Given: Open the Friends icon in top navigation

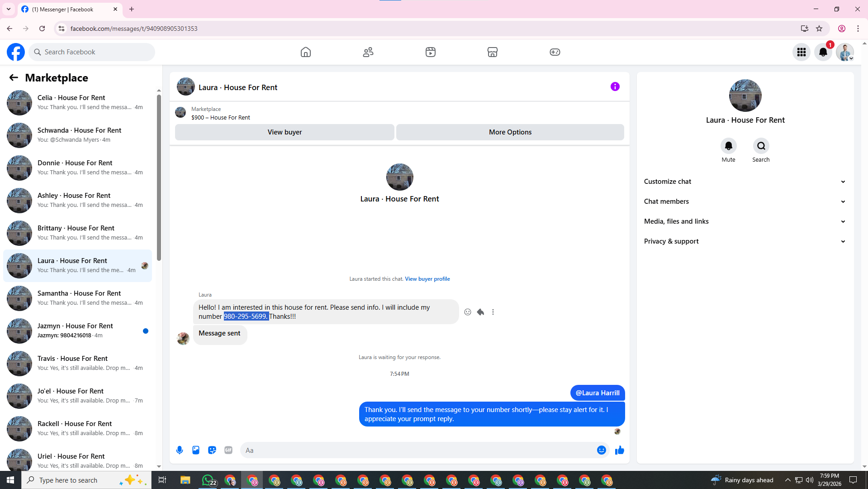Looking at the screenshot, I should pyautogui.click(x=368, y=52).
